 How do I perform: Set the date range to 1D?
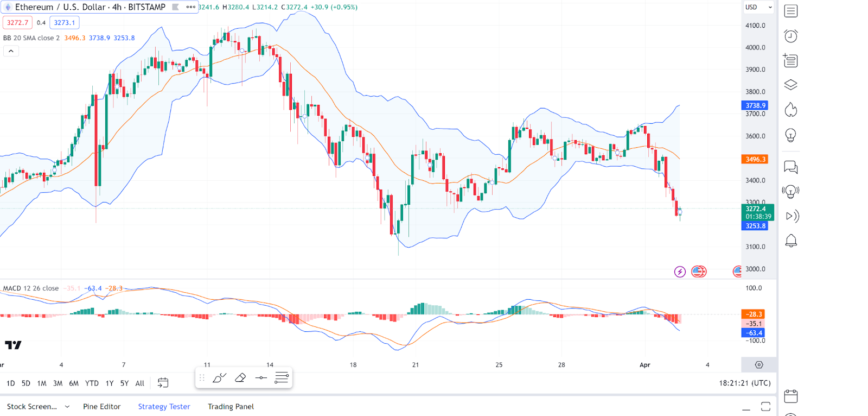[10, 383]
